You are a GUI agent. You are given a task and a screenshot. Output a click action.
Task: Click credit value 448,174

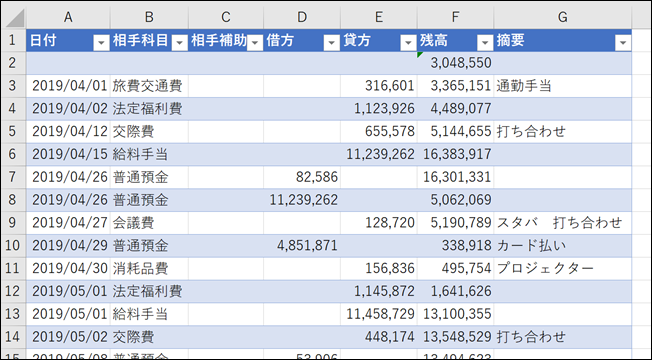pos(379,337)
